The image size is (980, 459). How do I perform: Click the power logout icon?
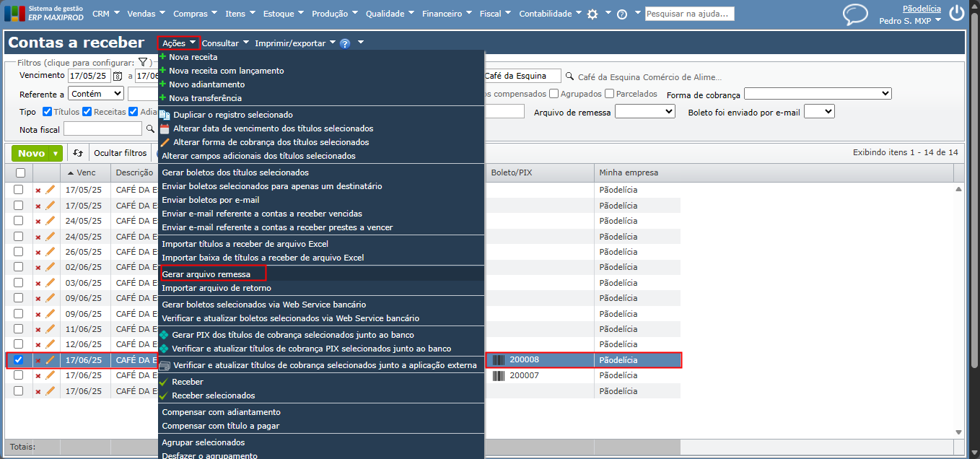(957, 13)
